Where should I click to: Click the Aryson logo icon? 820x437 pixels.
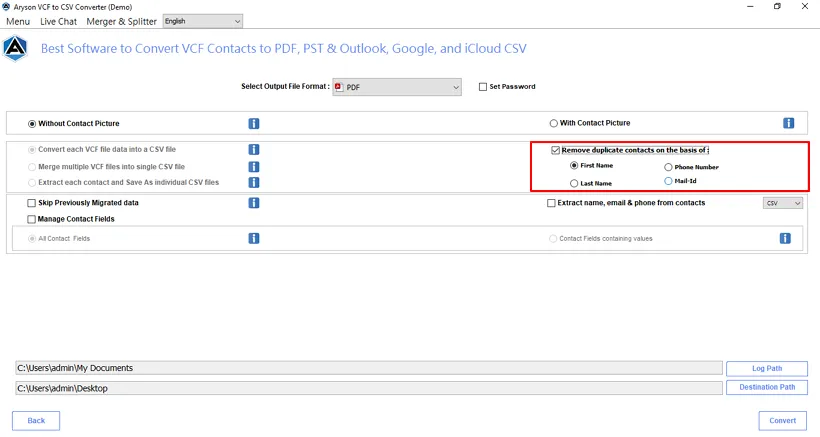15,49
